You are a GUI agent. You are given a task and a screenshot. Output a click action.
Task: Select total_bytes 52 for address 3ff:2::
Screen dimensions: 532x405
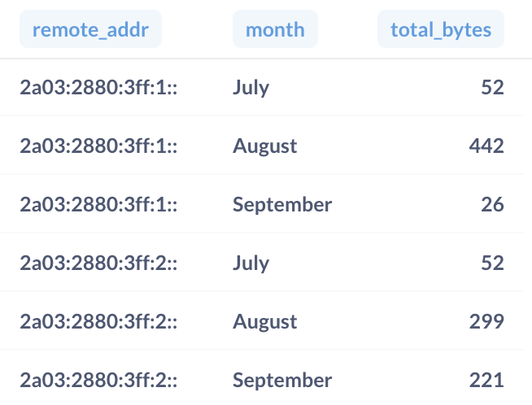[x=492, y=263]
